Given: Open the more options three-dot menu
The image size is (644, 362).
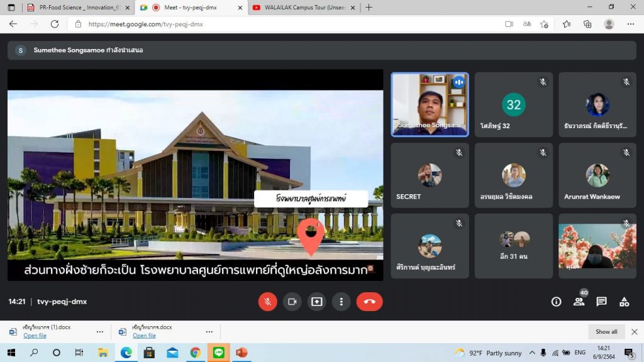Looking at the screenshot, I should pyautogui.click(x=341, y=302).
